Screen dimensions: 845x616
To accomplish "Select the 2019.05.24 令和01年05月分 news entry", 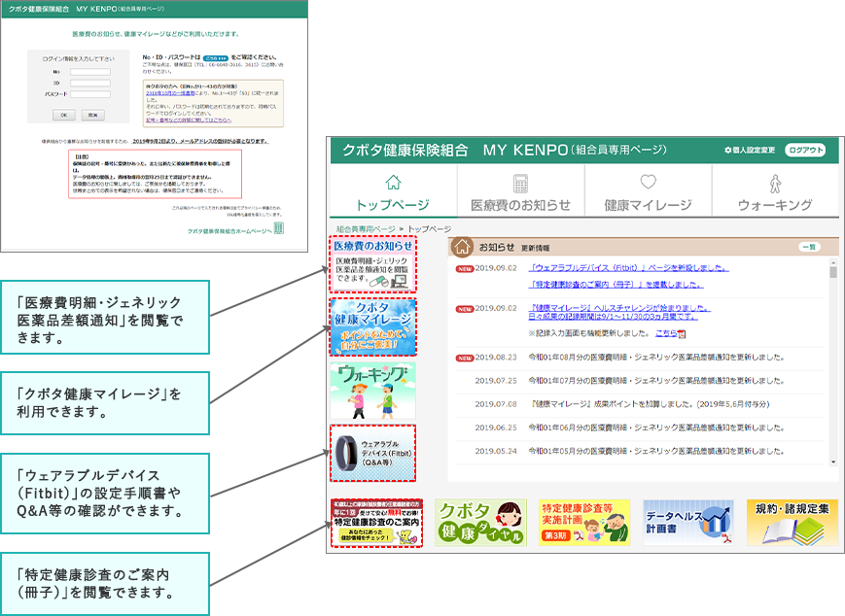I will (639, 451).
